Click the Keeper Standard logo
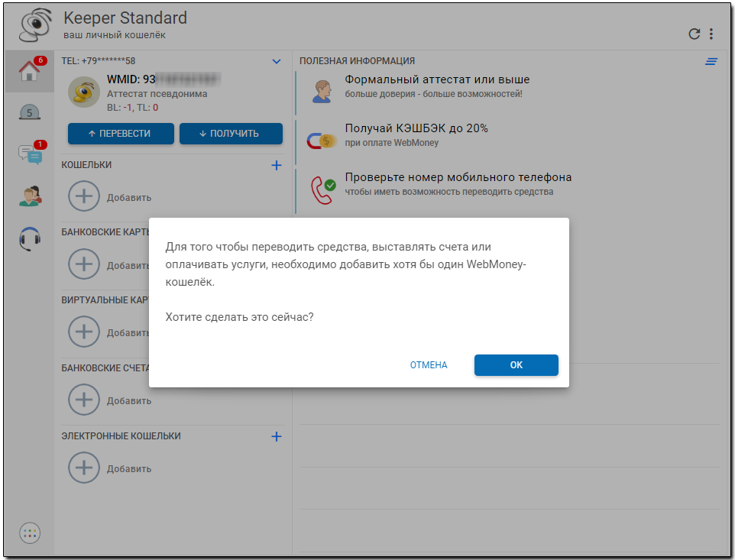The image size is (735, 560). (x=35, y=25)
